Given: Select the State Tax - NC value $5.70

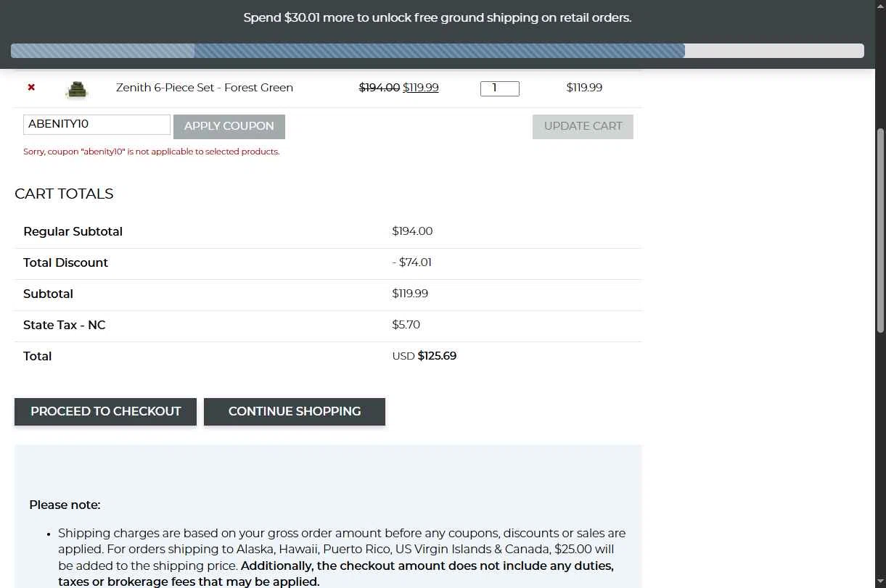Looking at the screenshot, I should click(406, 325).
